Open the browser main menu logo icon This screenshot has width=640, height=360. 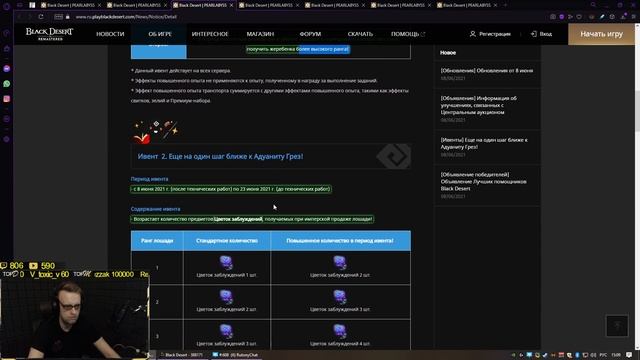[7, 6]
